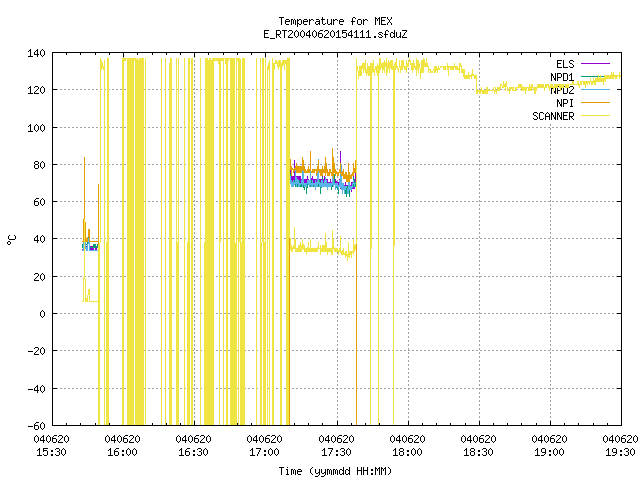Click the ELS legend label
640x480 pixels.
pyautogui.click(x=565, y=64)
